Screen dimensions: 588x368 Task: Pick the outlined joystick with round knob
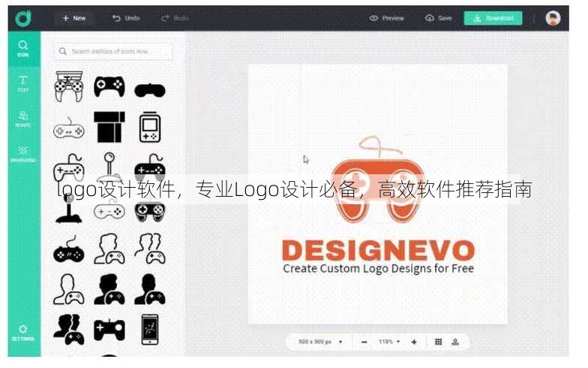(x=109, y=166)
